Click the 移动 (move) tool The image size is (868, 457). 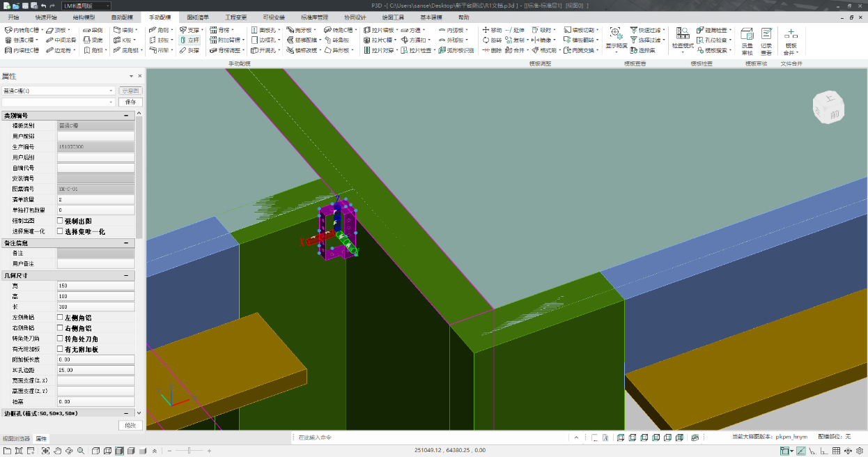tap(492, 31)
